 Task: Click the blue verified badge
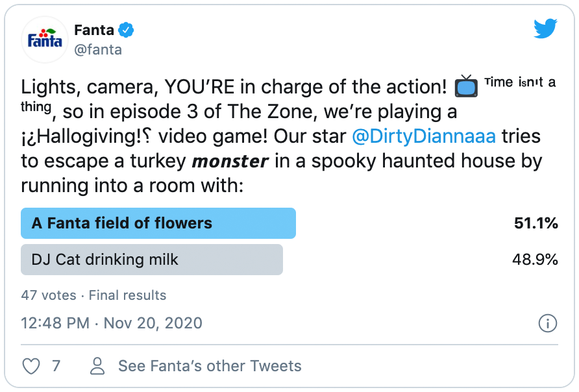127,30
